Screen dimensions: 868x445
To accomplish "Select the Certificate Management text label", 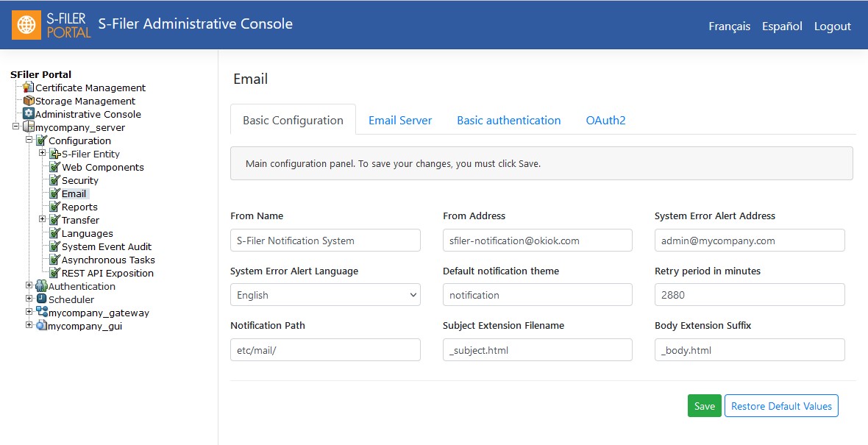I will 90,88.
